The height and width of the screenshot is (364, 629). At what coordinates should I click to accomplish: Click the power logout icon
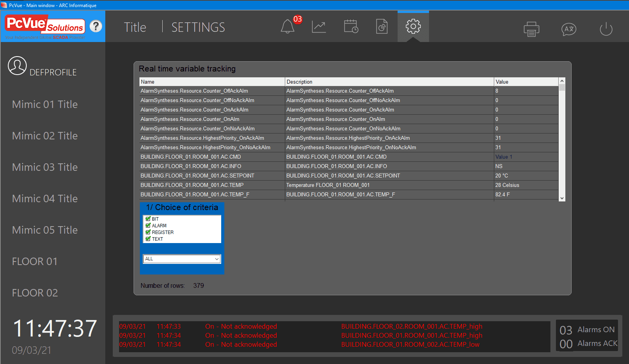(x=606, y=29)
